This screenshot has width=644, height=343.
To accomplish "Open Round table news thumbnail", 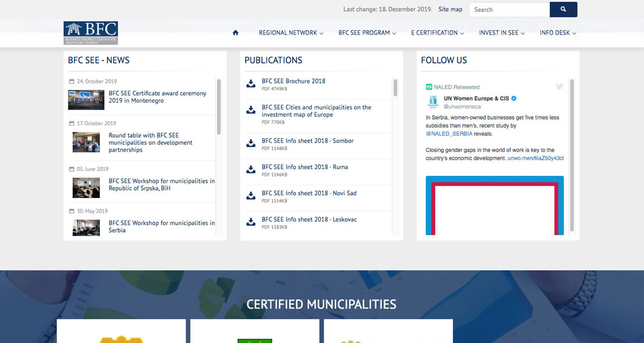I will [86, 142].
